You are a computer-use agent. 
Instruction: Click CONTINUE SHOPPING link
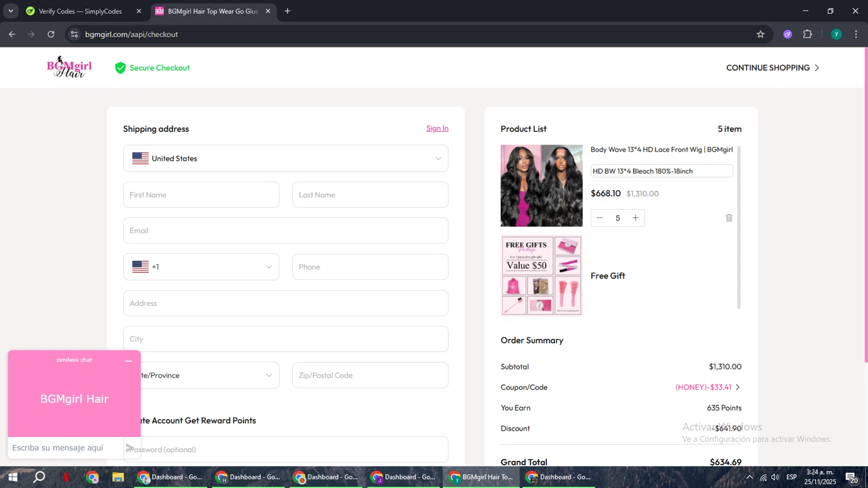coord(773,68)
